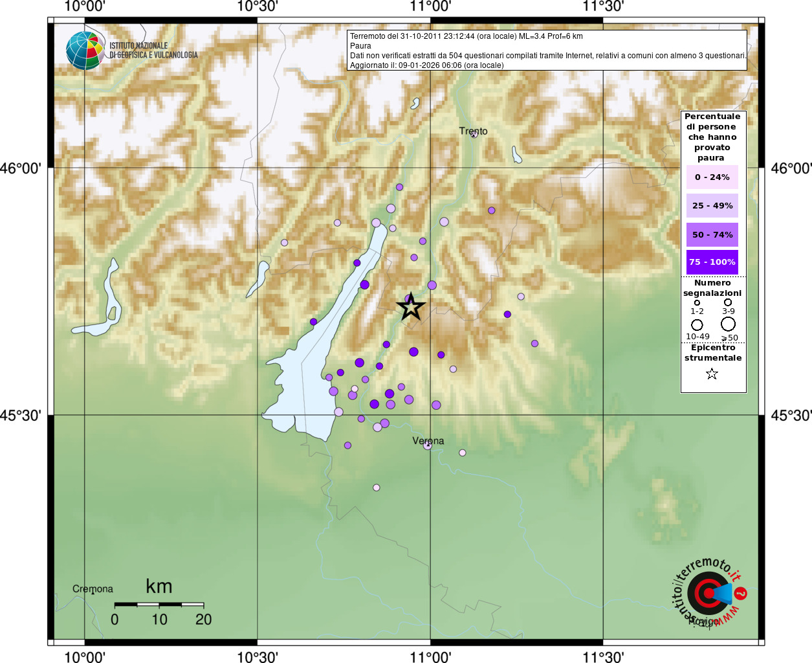
Task: Select the 3-9 reports circle symbol
Action: point(728,302)
